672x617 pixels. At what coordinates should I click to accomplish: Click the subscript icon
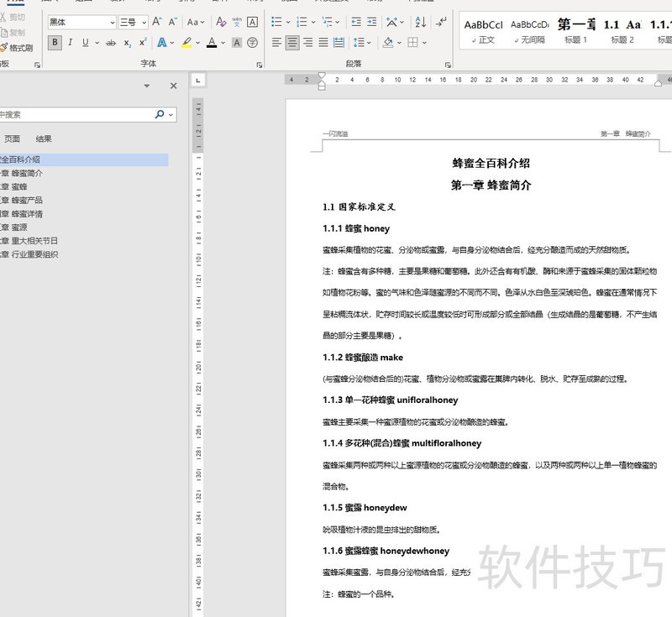coord(128,42)
